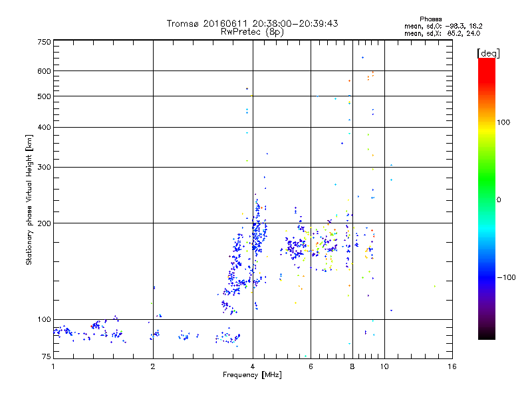Click the y-axis tick label '75'
Screen dimensions: 532x399
[47, 356]
